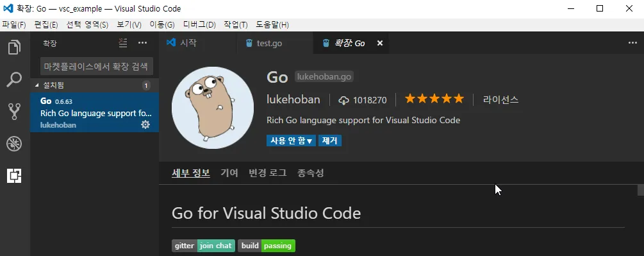Click the marketplace extension search box
The width and height of the screenshot is (644, 256).
97,66
